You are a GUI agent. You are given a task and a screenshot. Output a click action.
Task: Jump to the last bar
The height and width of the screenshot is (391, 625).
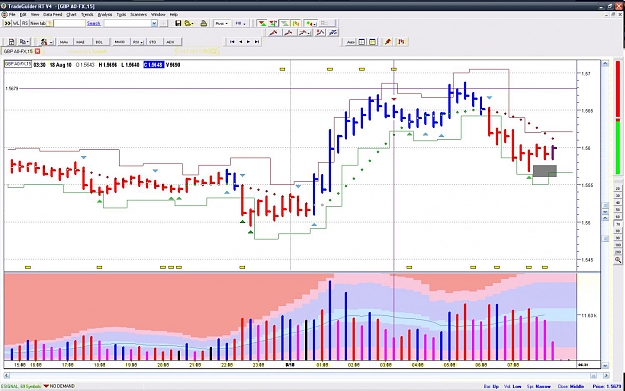[x=257, y=42]
